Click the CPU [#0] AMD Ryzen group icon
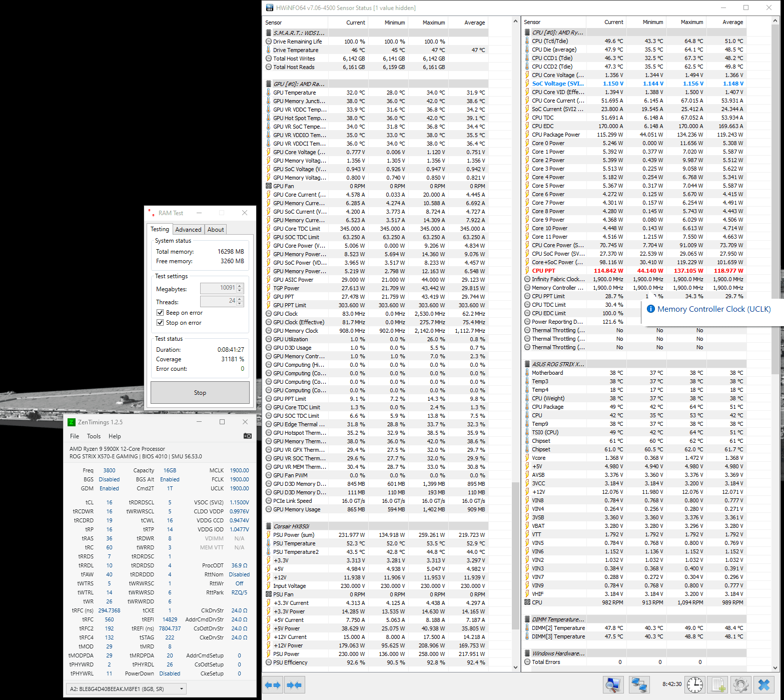 click(x=527, y=33)
